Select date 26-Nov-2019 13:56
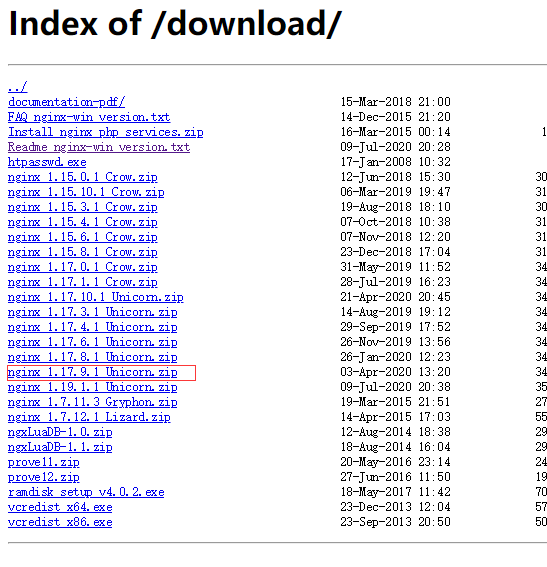Viewport: 547px width, 567px height. tap(396, 342)
